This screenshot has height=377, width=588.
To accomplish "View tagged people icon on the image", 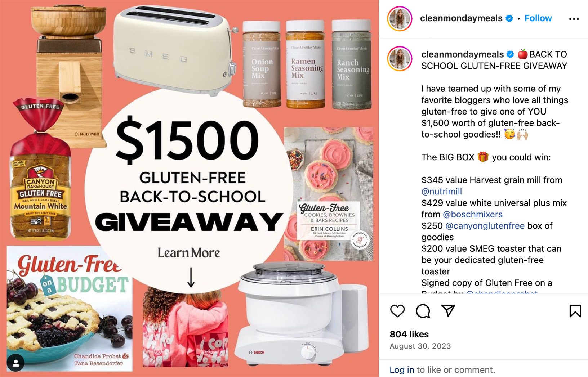I will (x=15, y=363).
